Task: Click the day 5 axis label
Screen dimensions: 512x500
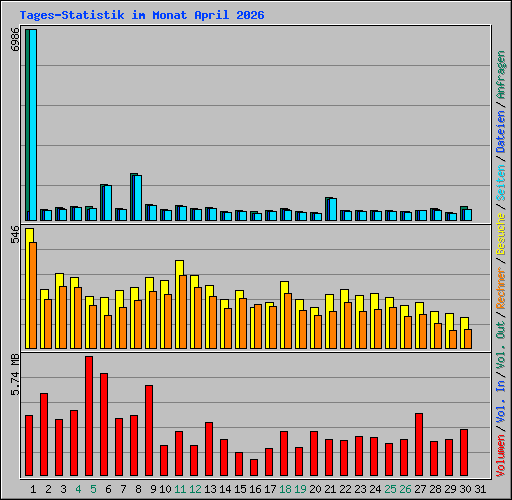Action: [93, 489]
